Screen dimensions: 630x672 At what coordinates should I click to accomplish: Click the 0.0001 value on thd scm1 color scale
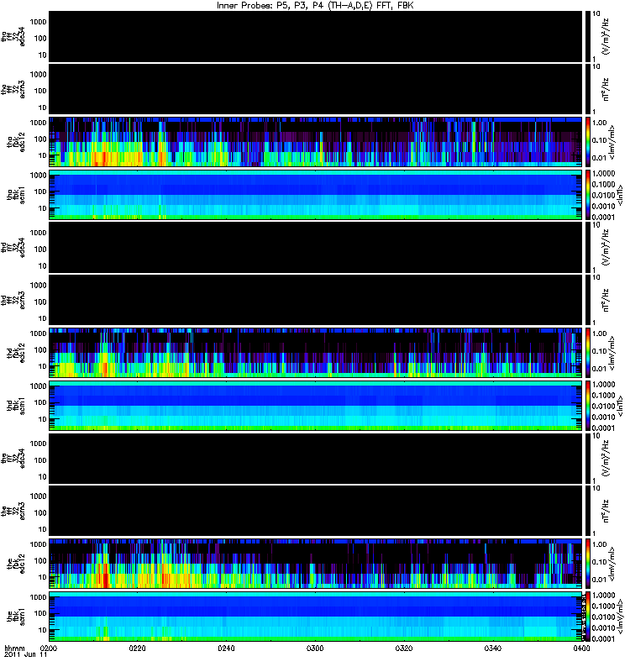(x=603, y=428)
